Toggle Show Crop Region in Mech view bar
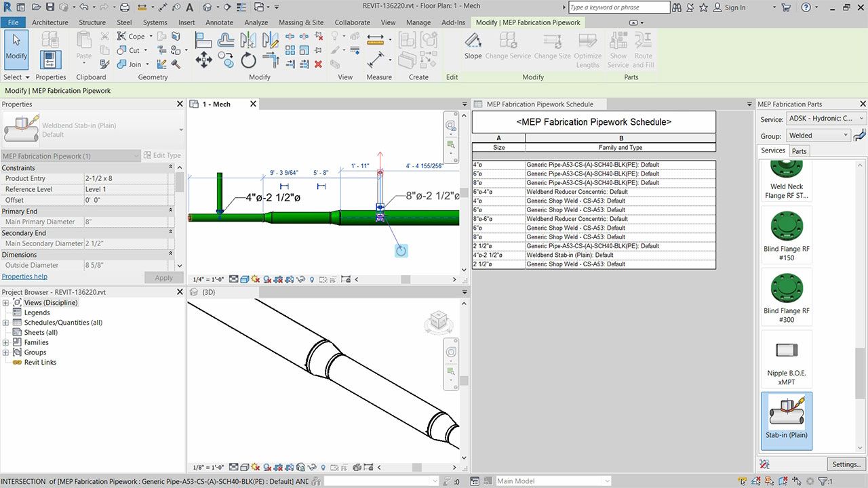The width and height of the screenshot is (868, 488). coord(290,279)
